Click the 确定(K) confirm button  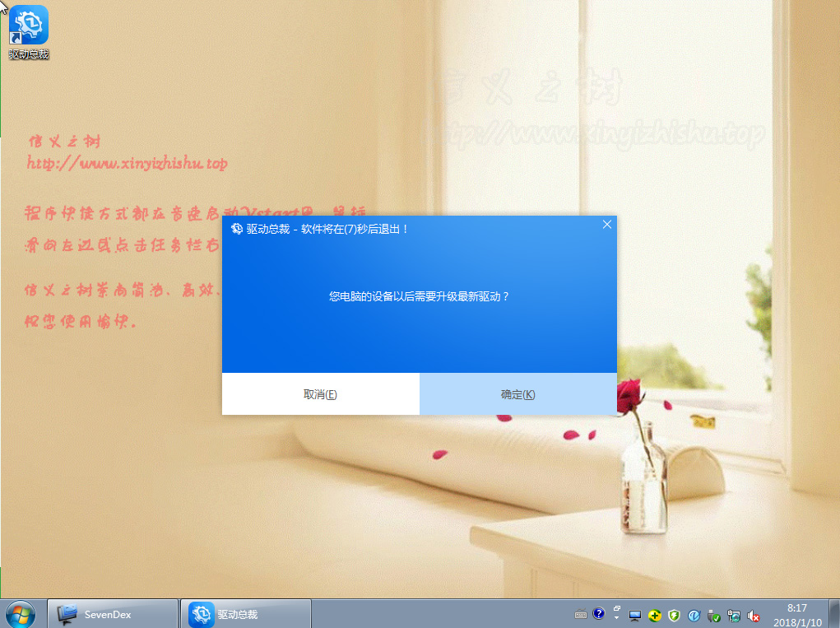(517, 394)
